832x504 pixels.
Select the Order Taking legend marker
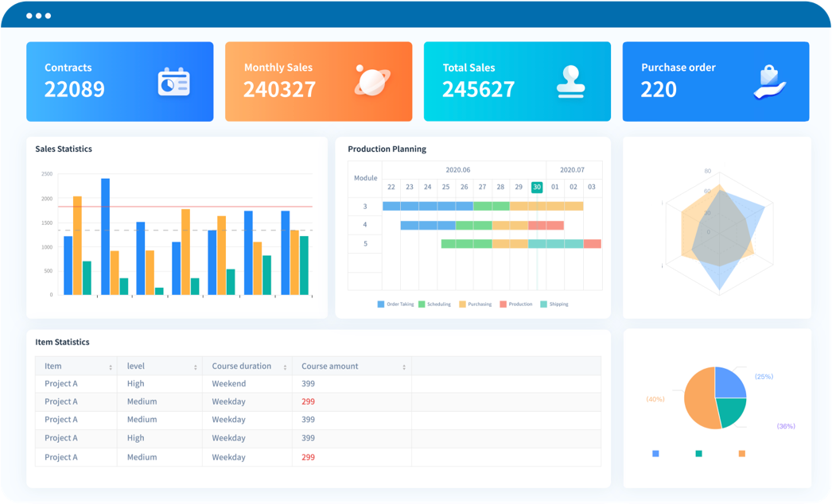[379, 304]
